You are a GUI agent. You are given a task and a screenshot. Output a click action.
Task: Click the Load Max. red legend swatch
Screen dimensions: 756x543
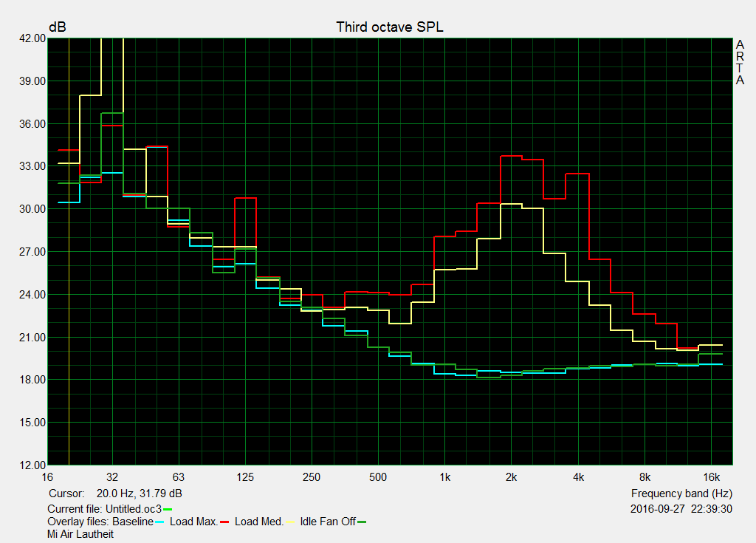coord(224,522)
